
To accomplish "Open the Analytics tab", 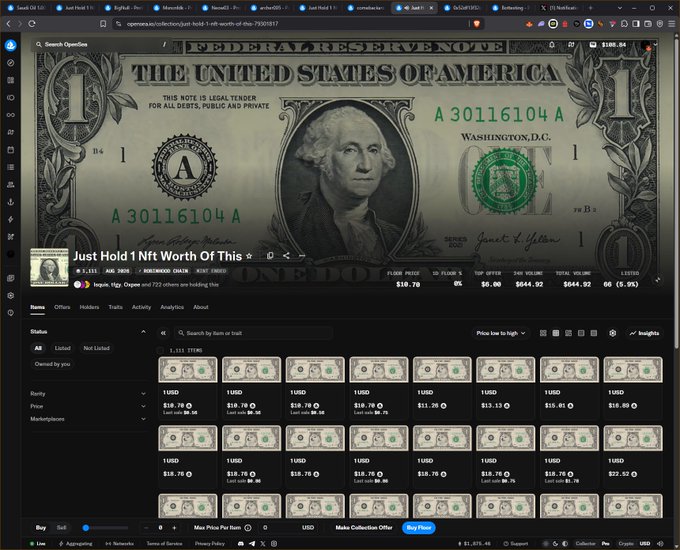I will (x=172, y=307).
